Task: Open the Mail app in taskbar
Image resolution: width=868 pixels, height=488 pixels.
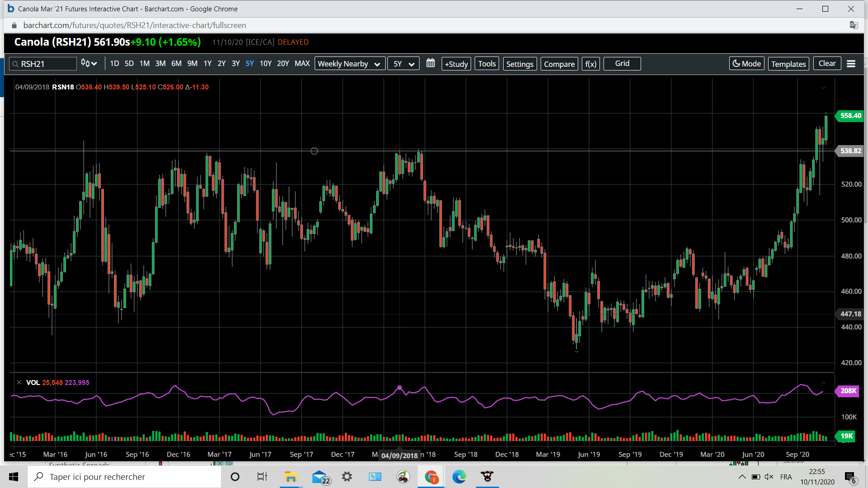Action: [x=320, y=477]
